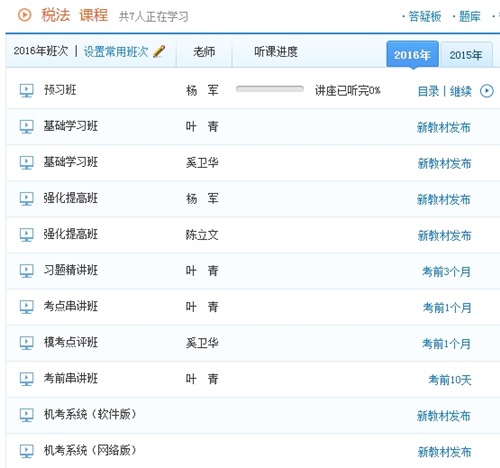Click 考前10天 in 考前串讲班 row
This screenshot has height=468, width=500.
pos(450,379)
